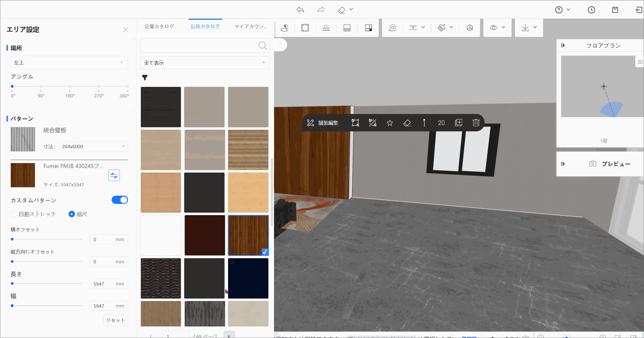Select the dark maroon material swatch
Viewport: 644px width, 338px height.
pyautogui.click(x=205, y=235)
